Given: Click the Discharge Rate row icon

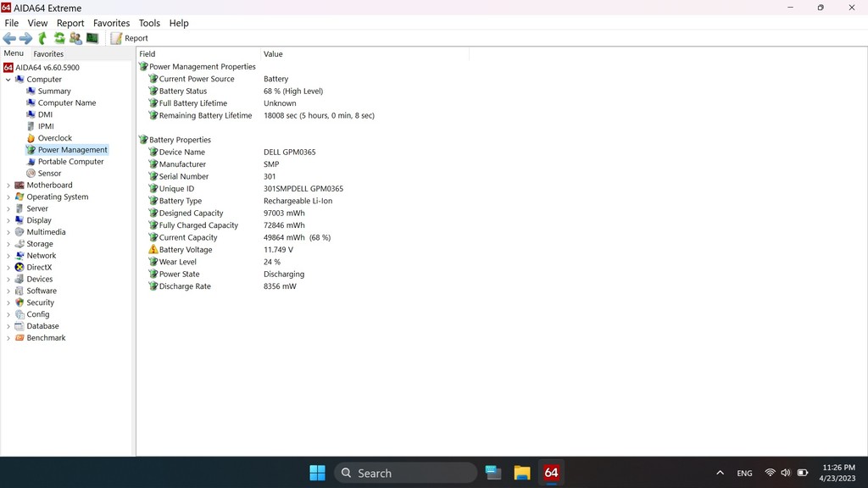Looking at the screenshot, I should (x=153, y=286).
